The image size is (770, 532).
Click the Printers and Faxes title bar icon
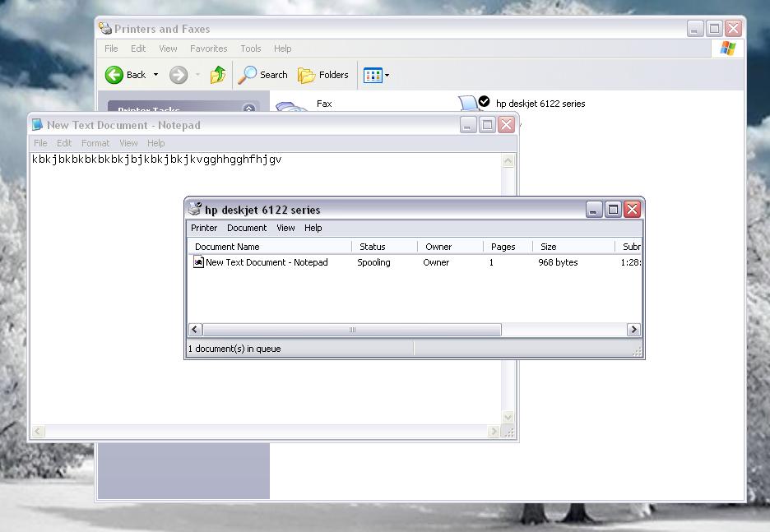(105, 29)
